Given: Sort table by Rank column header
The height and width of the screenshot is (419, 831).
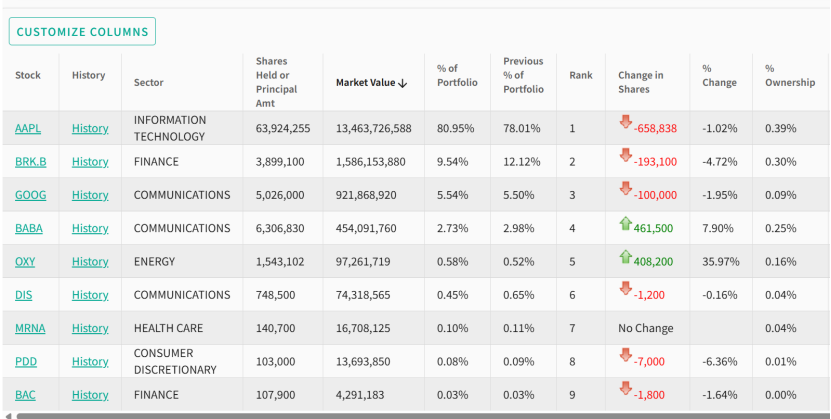Looking at the screenshot, I should click(580, 75).
